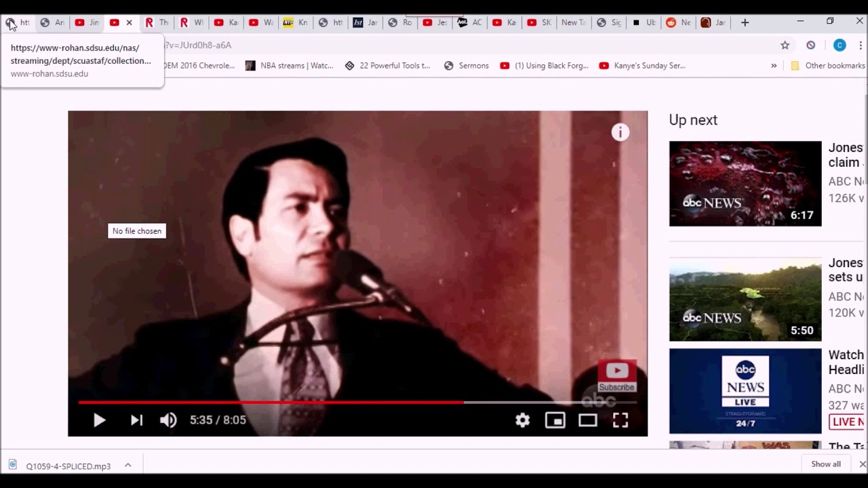Switch to the 'New Ta' tab

pyautogui.click(x=573, y=22)
